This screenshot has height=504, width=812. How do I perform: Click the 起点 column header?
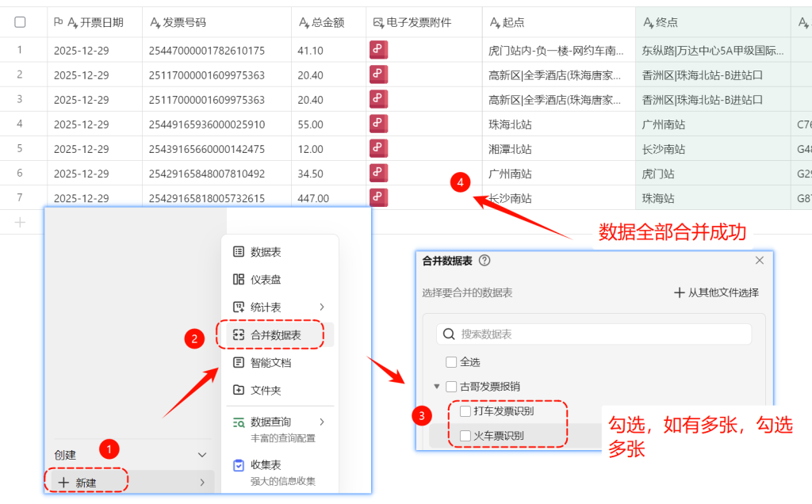[559, 22]
